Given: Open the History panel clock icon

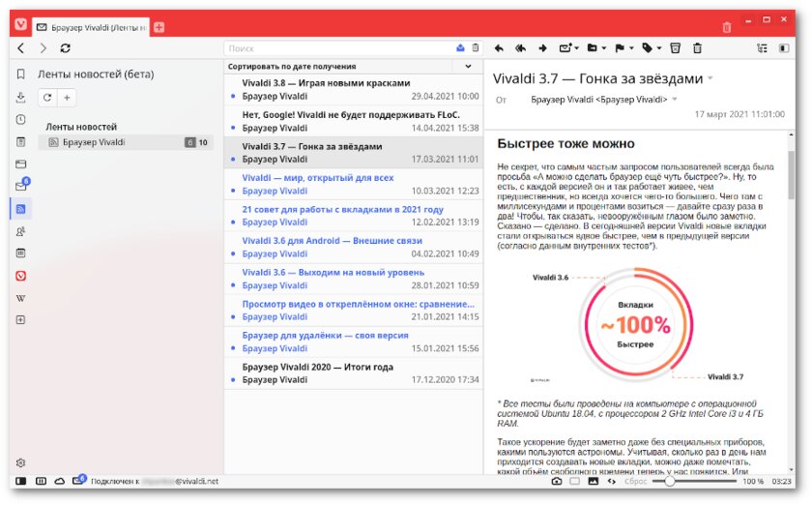Looking at the screenshot, I should click(x=20, y=119).
